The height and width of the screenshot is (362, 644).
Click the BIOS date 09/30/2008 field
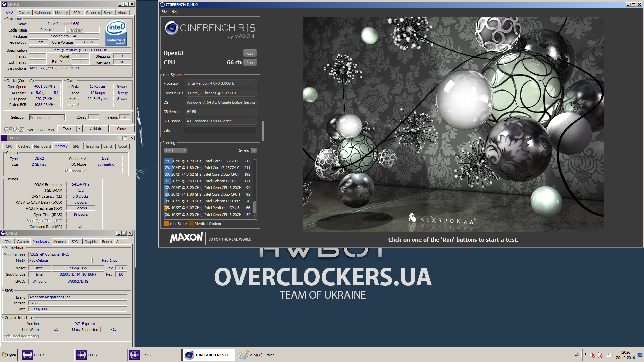click(x=77, y=309)
